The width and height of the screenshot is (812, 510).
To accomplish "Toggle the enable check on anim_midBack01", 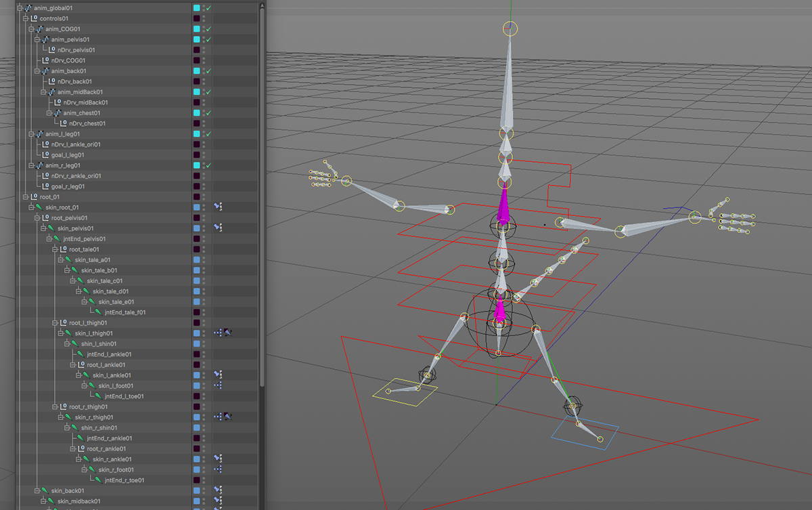I will [x=209, y=92].
